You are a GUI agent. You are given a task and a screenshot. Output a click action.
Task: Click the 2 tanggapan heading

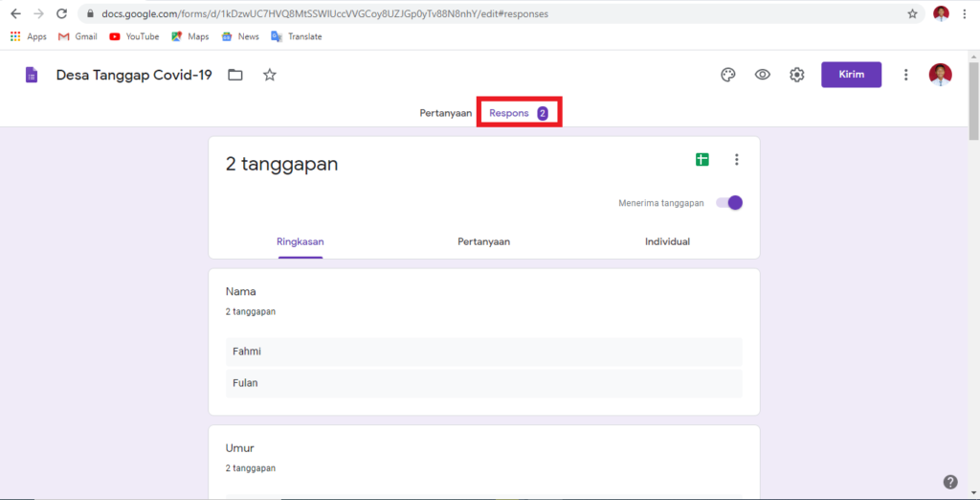coord(282,164)
